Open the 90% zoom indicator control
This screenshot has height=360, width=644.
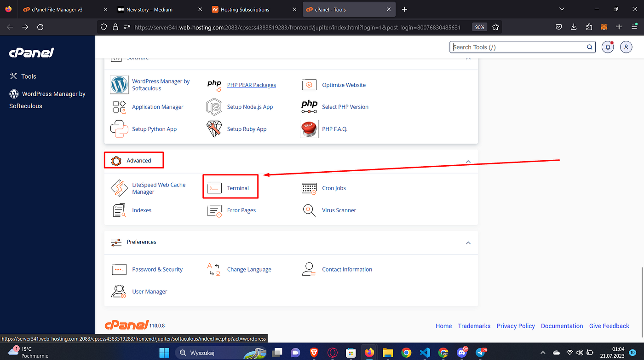479,27
